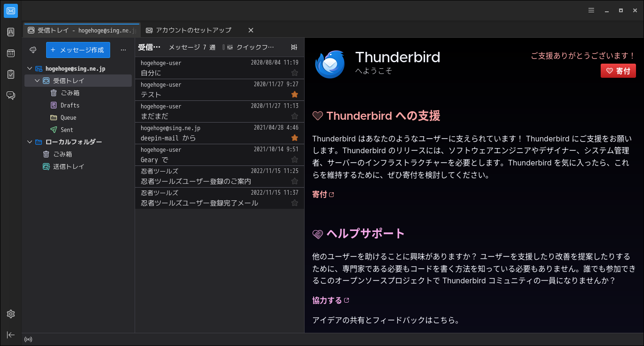Open the Thunderbird application menu

click(591, 10)
